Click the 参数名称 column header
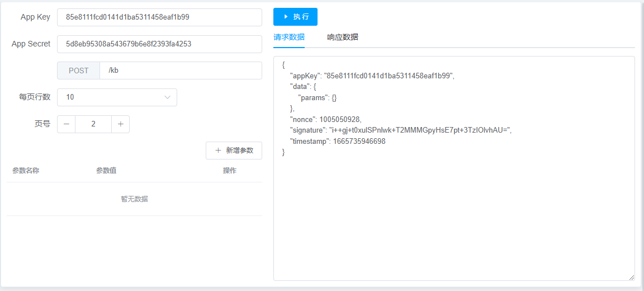This screenshot has height=291, width=644. 26,171
